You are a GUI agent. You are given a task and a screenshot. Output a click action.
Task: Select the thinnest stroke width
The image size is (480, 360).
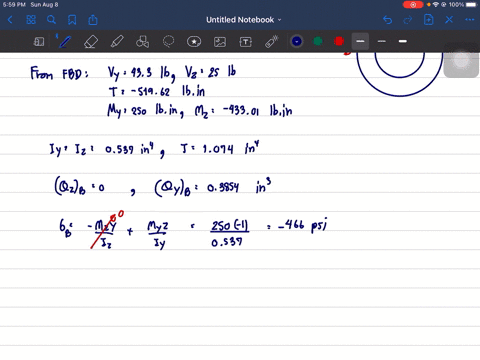click(360, 41)
